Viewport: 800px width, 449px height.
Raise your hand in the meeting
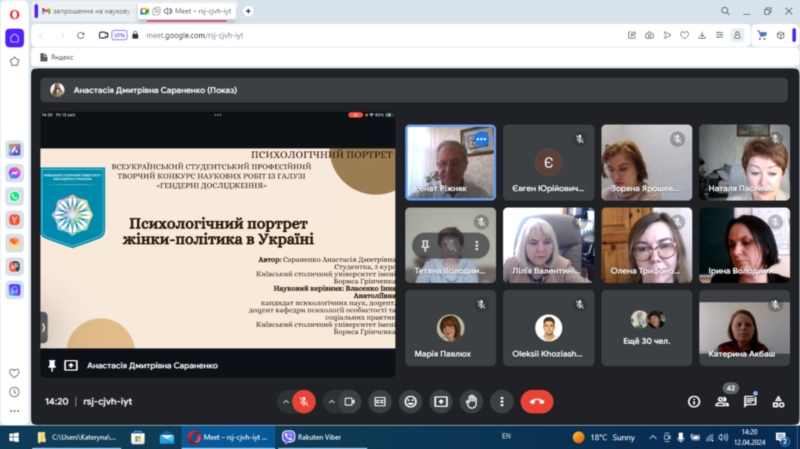click(471, 401)
